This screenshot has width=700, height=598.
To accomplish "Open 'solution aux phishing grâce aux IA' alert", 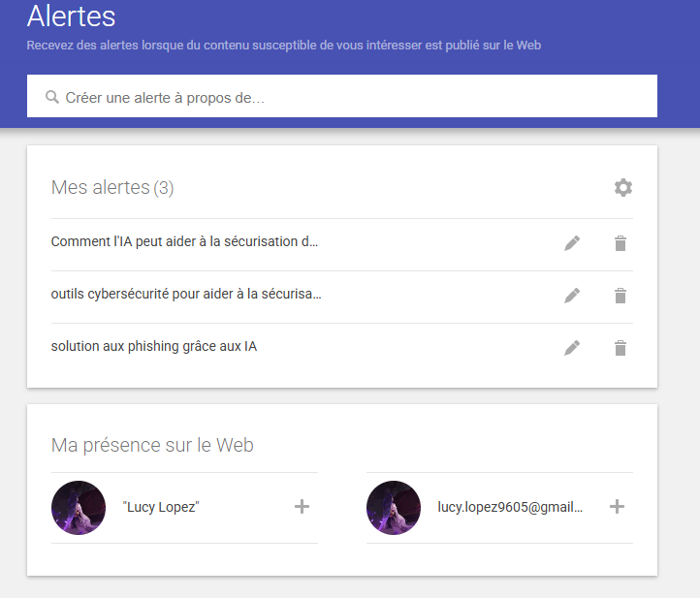I will pos(153,346).
